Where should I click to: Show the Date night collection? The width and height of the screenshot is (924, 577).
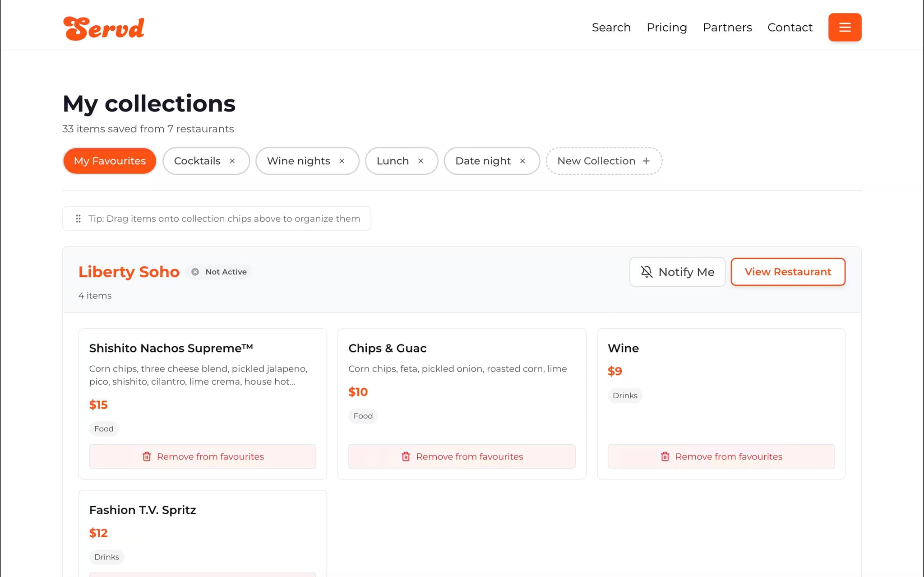[x=483, y=161]
